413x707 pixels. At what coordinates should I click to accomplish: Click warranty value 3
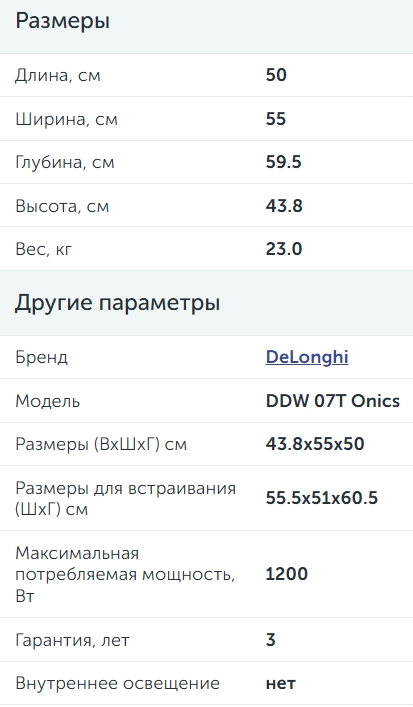click(x=271, y=640)
